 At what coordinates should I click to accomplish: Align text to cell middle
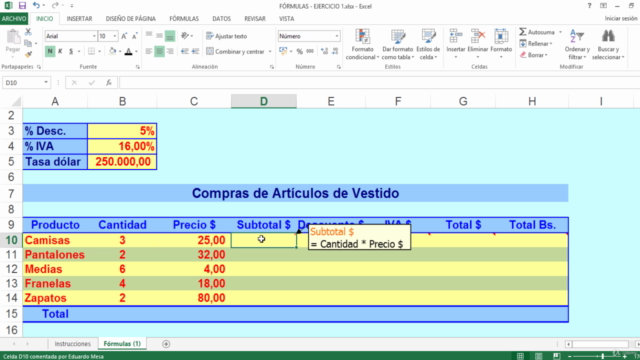click(x=160, y=36)
